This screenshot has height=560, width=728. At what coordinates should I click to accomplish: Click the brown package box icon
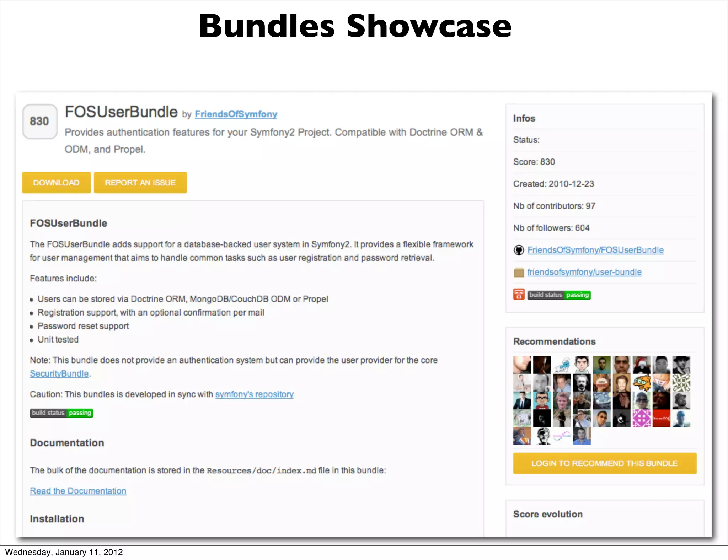pos(519,273)
